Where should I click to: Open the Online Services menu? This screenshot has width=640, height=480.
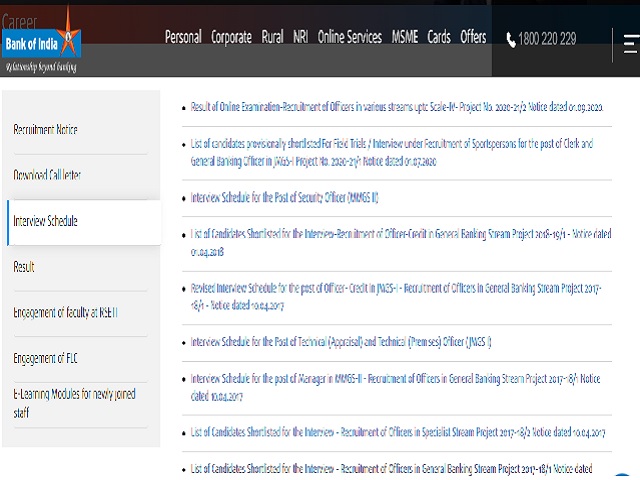[x=350, y=37]
